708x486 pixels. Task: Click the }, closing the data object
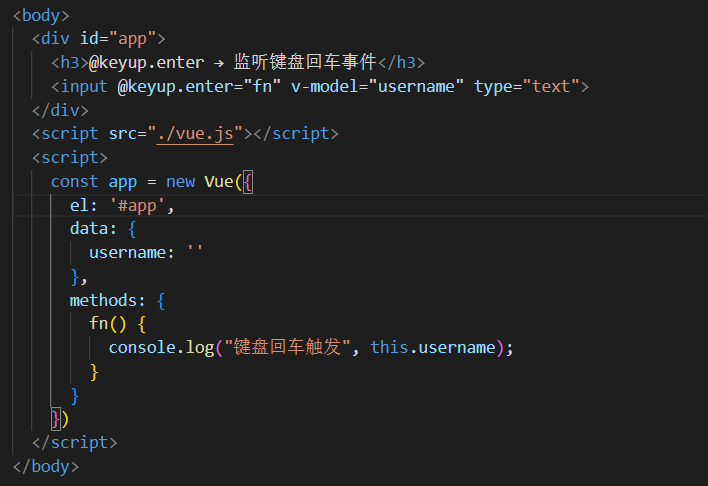[x=79, y=276]
